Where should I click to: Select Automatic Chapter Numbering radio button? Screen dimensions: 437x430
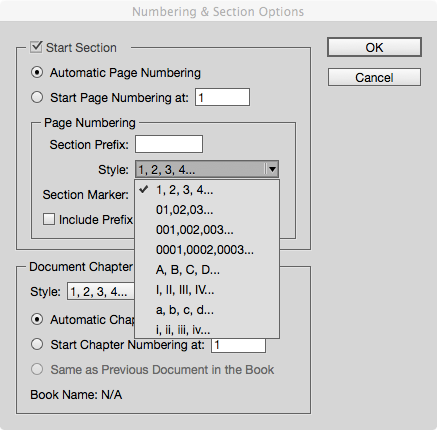(37, 319)
